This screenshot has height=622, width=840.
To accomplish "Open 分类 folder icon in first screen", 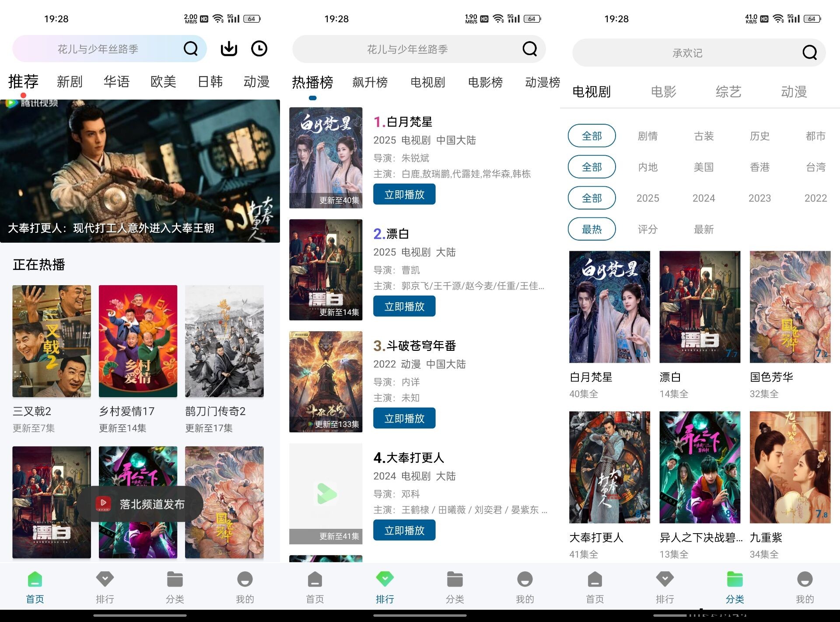I will (175, 579).
